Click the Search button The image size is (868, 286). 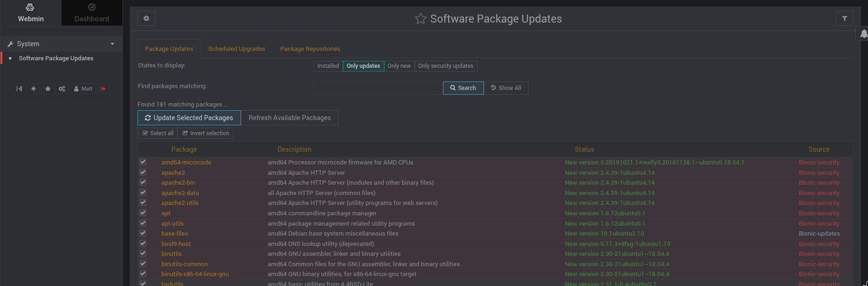(x=463, y=88)
